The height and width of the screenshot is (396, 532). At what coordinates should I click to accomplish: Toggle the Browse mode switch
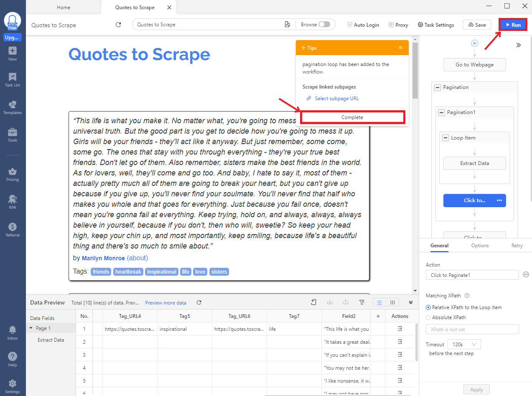pyautogui.click(x=324, y=25)
